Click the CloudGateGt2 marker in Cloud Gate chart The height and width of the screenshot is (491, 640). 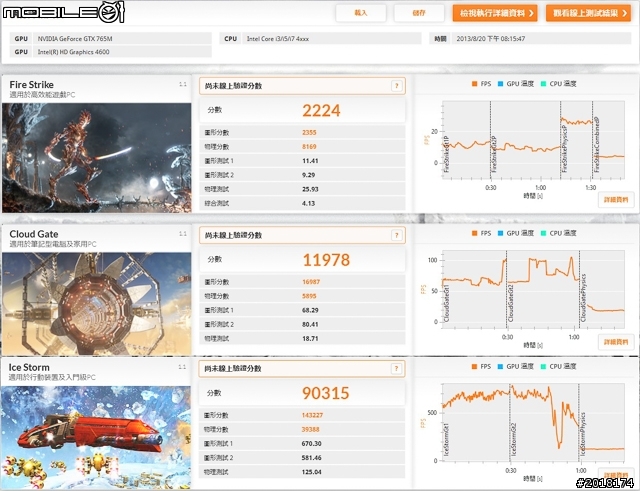511,303
